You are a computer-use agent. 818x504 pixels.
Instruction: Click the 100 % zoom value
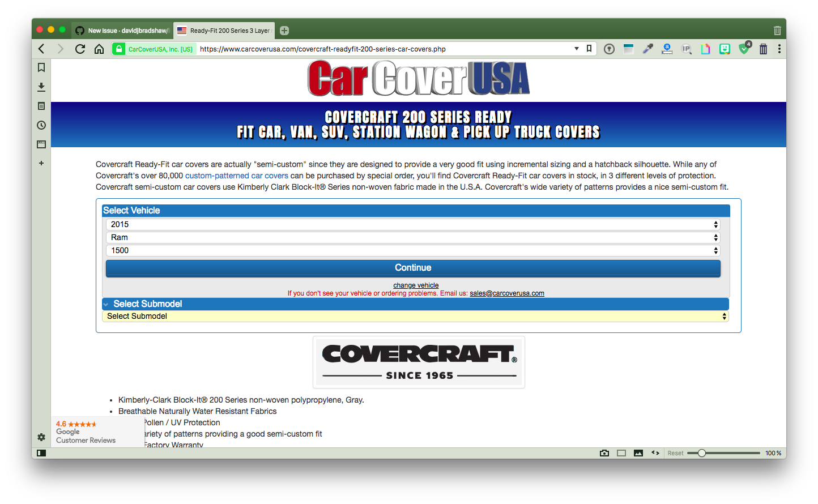(x=773, y=453)
